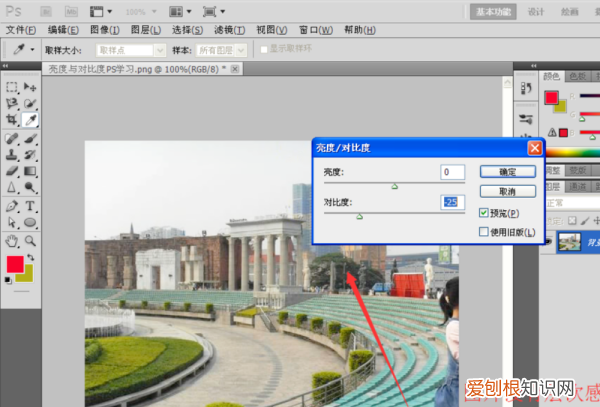600x407 pixels.
Task: Select the Crop tool
Action: (x=12, y=120)
